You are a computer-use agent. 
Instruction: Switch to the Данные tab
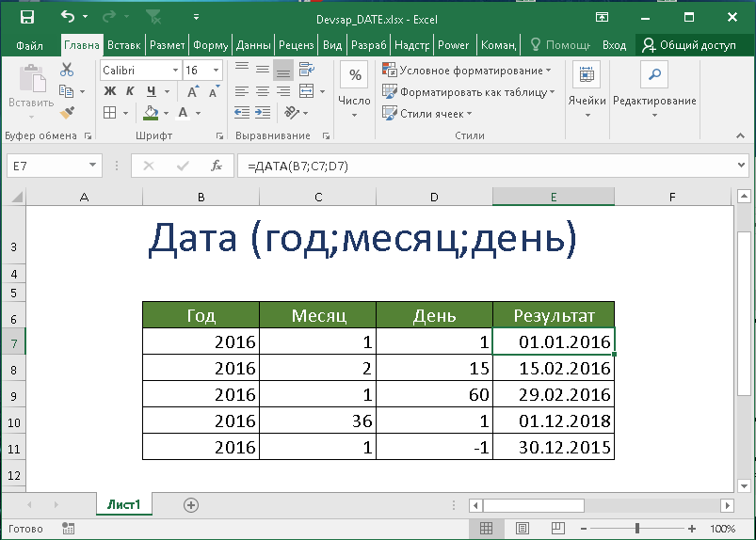point(253,45)
